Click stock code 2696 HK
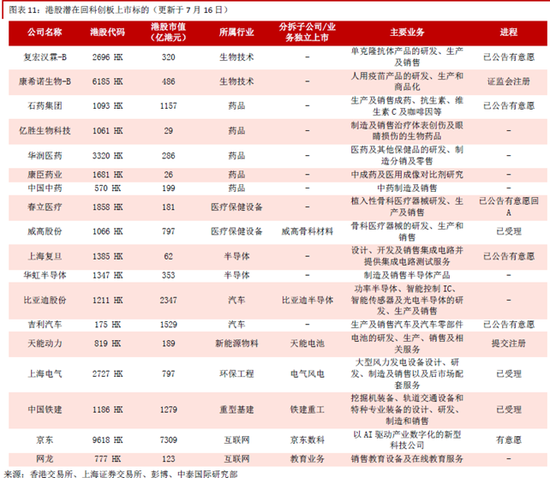 [x=107, y=57]
